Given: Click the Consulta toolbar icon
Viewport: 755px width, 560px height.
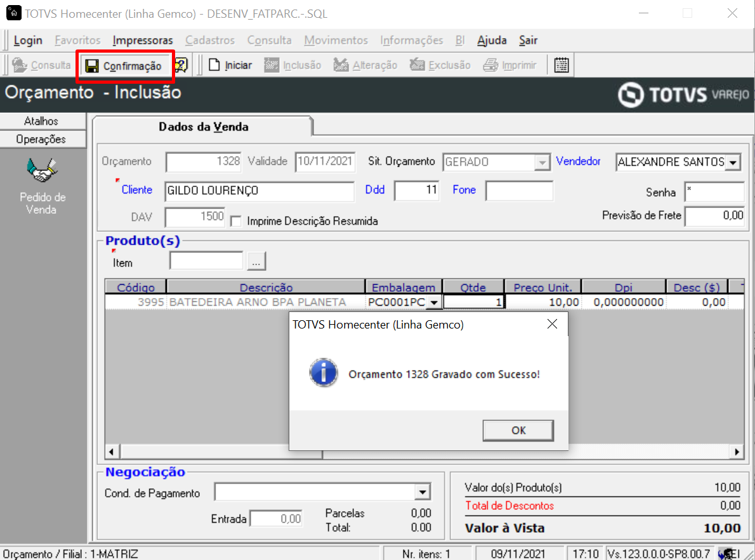Looking at the screenshot, I should pos(20,65).
